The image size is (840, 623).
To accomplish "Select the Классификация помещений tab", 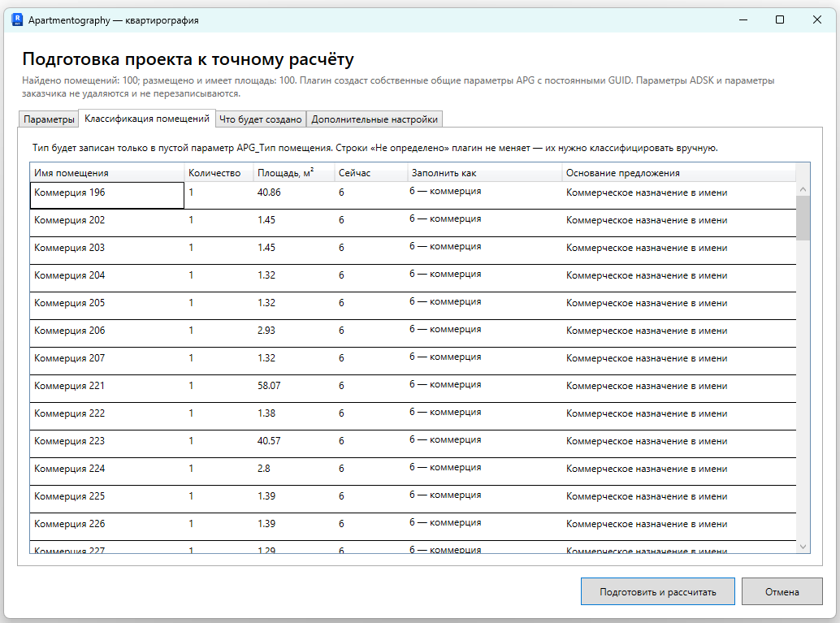I will (x=147, y=119).
